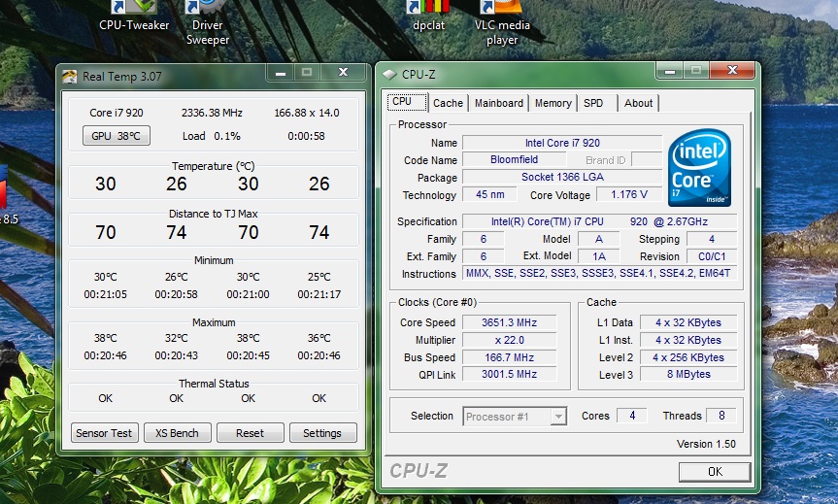Click the Specification field in CPU-Z
838x504 pixels.
(600, 221)
